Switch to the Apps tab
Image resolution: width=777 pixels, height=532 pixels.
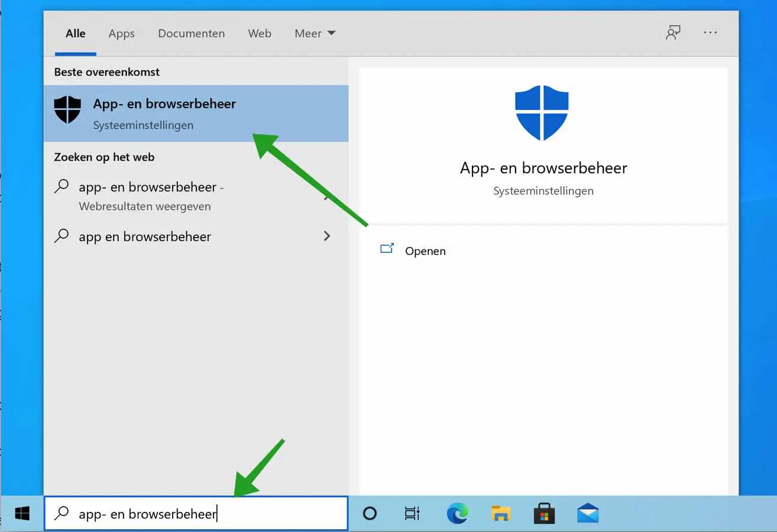(x=122, y=34)
